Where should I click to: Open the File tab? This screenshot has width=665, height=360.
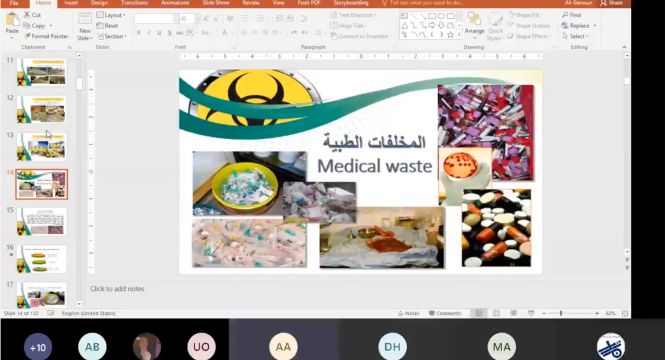14,3
